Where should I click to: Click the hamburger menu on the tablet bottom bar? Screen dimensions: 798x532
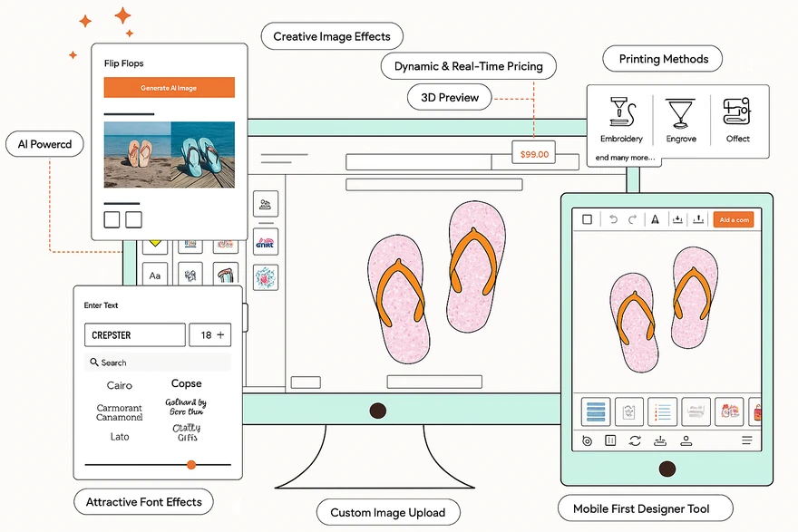(x=747, y=440)
